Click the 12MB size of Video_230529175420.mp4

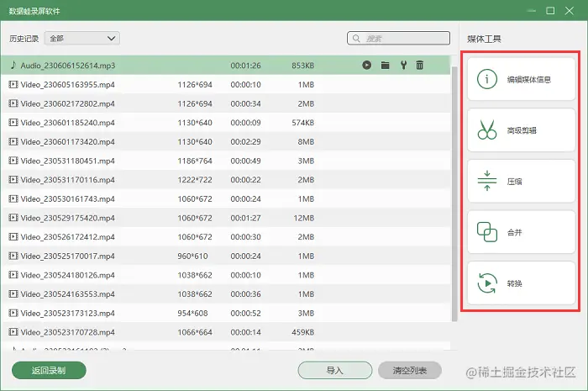(x=304, y=218)
